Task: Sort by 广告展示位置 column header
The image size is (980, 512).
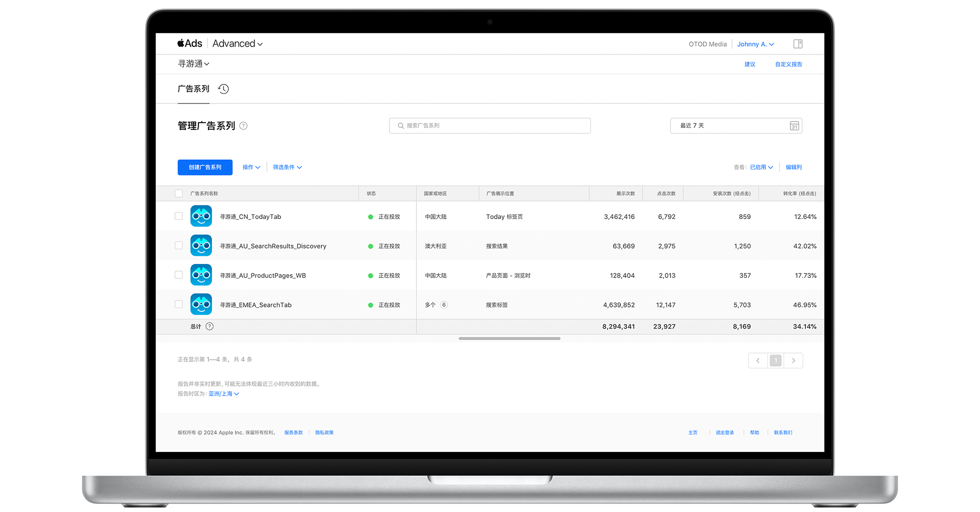Action: tap(500, 193)
